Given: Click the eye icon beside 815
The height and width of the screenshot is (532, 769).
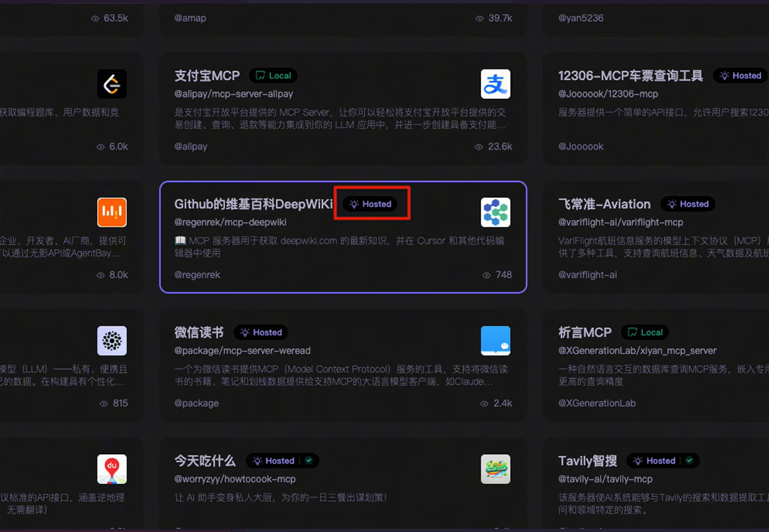Looking at the screenshot, I should (x=104, y=404).
